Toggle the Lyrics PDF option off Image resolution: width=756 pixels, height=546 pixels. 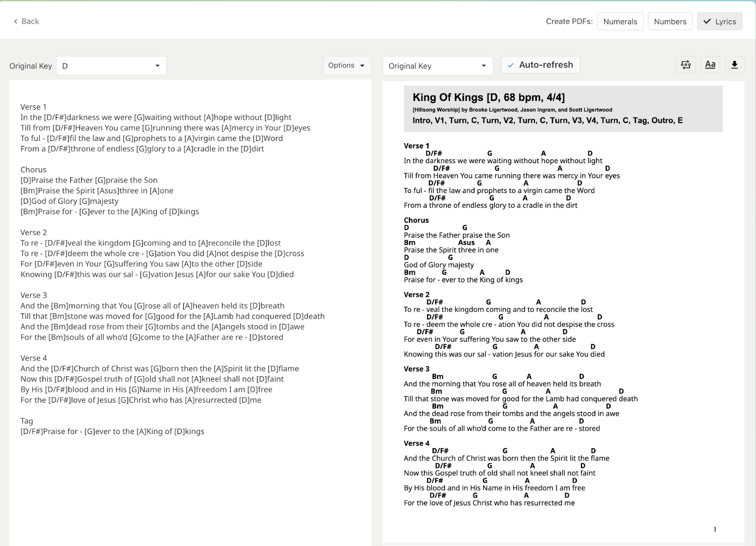click(x=720, y=21)
